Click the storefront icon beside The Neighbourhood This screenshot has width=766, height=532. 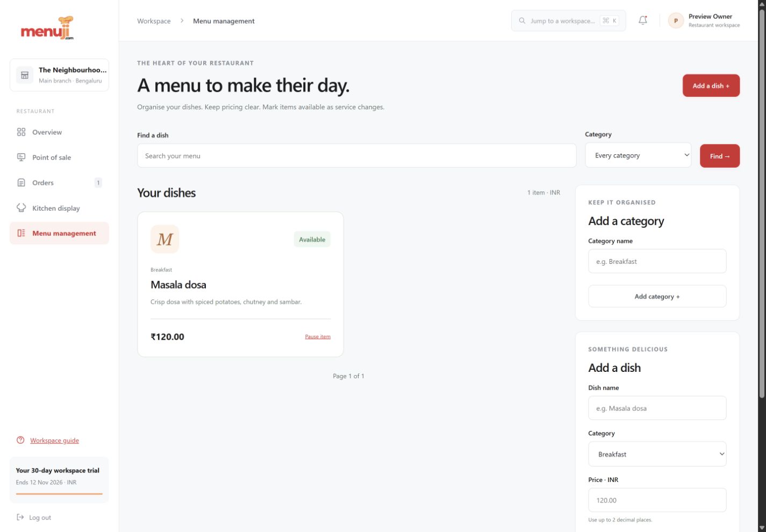(24, 75)
